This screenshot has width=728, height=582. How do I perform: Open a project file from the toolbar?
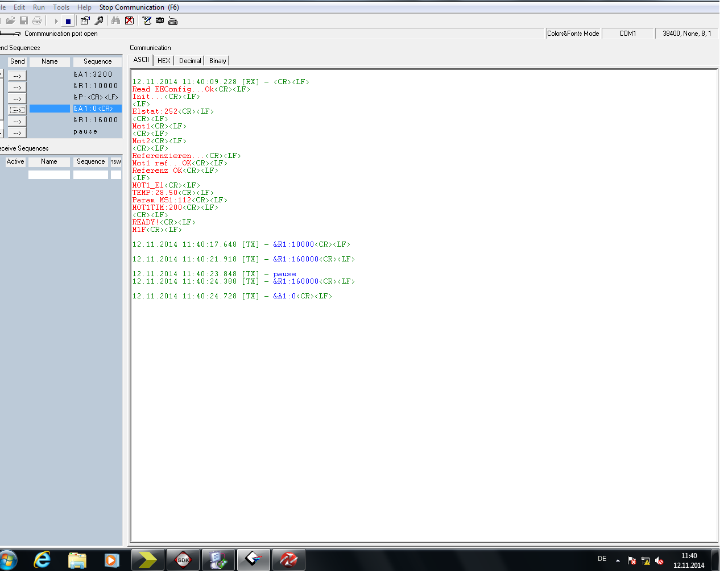[x=10, y=20]
